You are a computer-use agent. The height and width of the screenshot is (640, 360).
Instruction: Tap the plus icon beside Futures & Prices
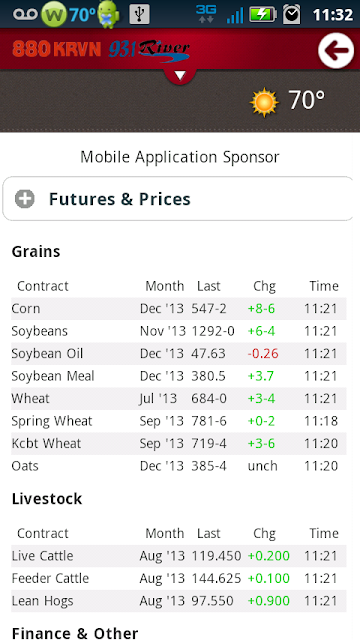click(x=24, y=199)
